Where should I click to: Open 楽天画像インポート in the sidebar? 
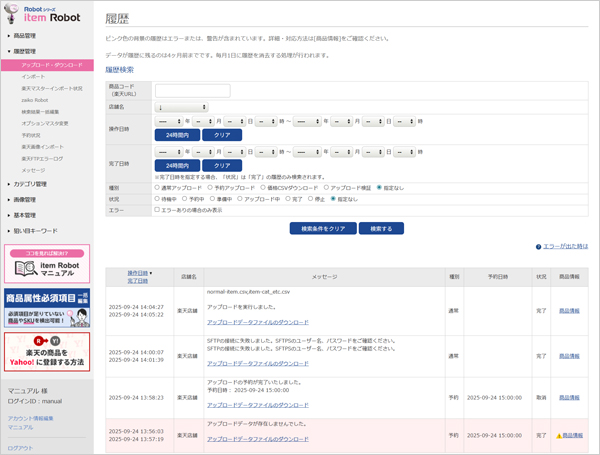point(42,147)
